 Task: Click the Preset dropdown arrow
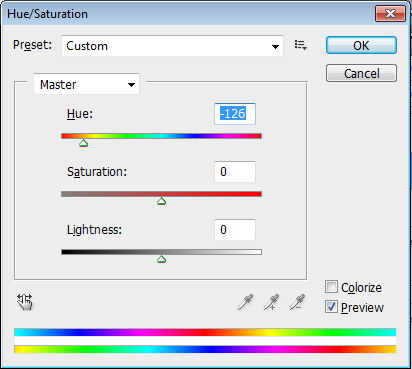pyautogui.click(x=275, y=47)
